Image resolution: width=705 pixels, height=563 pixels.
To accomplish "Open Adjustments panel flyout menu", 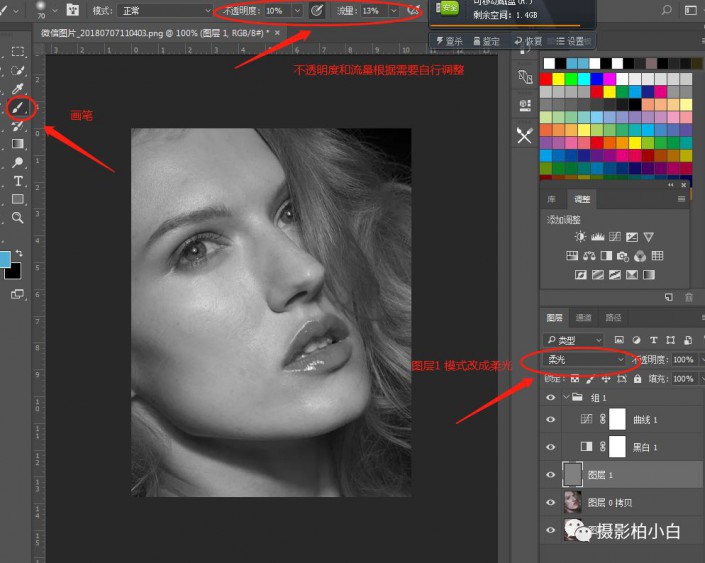I will [x=681, y=199].
